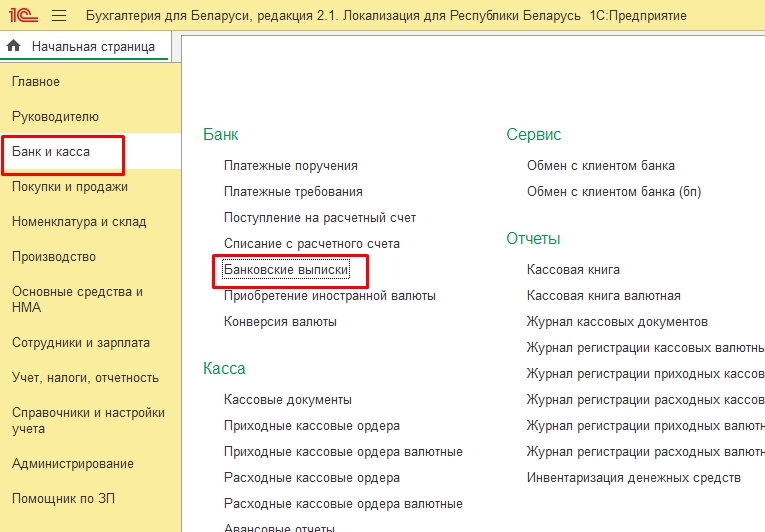Screen dimensions: 765x532
Task: Open the Сотрудники и зарплата section
Action: (81, 343)
